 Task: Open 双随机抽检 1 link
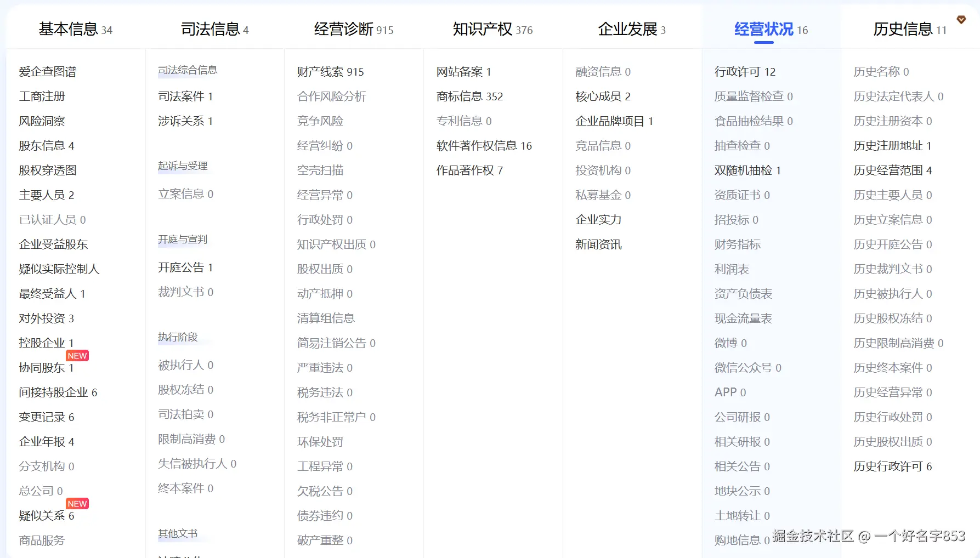747,170
